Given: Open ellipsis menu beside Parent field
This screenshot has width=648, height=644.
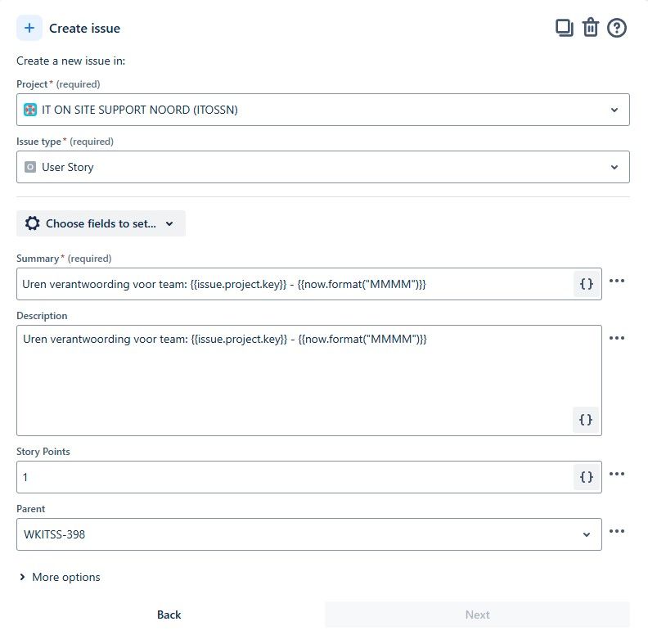Looking at the screenshot, I should pyautogui.click(x=617, y=531).
